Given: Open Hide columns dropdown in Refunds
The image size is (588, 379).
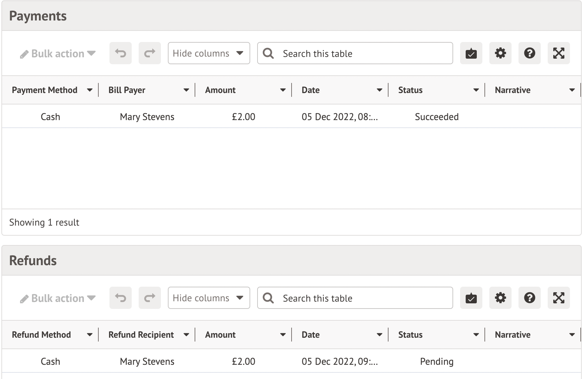Looking at the screenshot, I should coord(209,298).
